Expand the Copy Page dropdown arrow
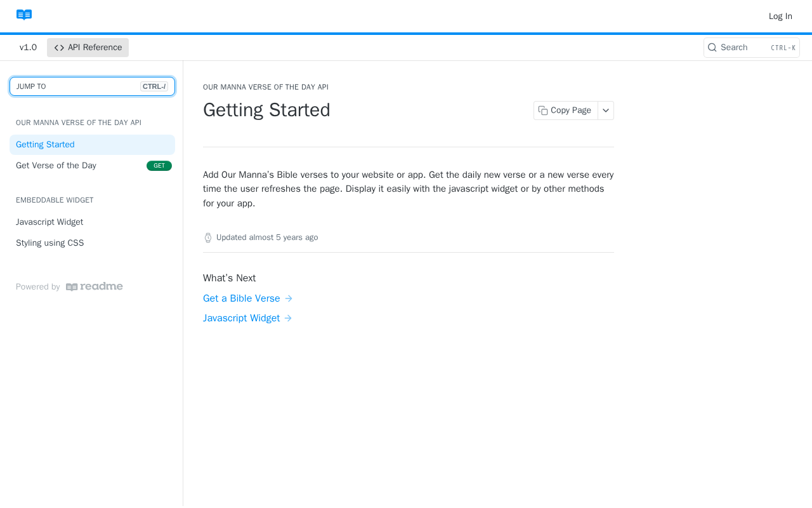Viewport: 812px width, 508px height. tap(606, 110)
